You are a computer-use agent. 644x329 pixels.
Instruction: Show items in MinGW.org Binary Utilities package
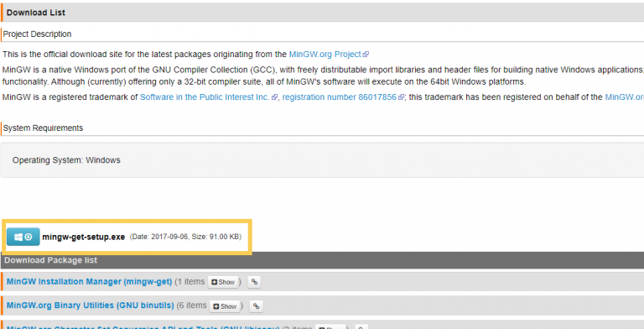click(x=225, y=306)
